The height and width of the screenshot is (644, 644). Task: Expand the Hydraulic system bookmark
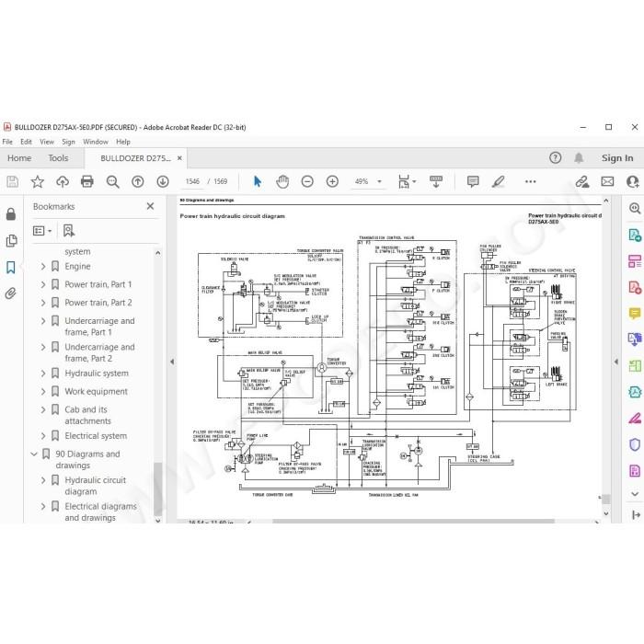point(43,374)
